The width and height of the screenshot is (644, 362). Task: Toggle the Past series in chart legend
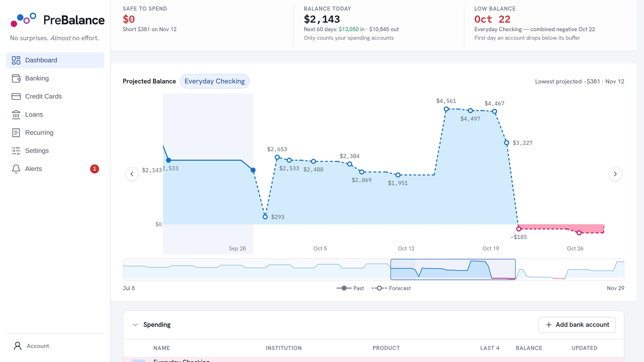click(x=350, y=288)
